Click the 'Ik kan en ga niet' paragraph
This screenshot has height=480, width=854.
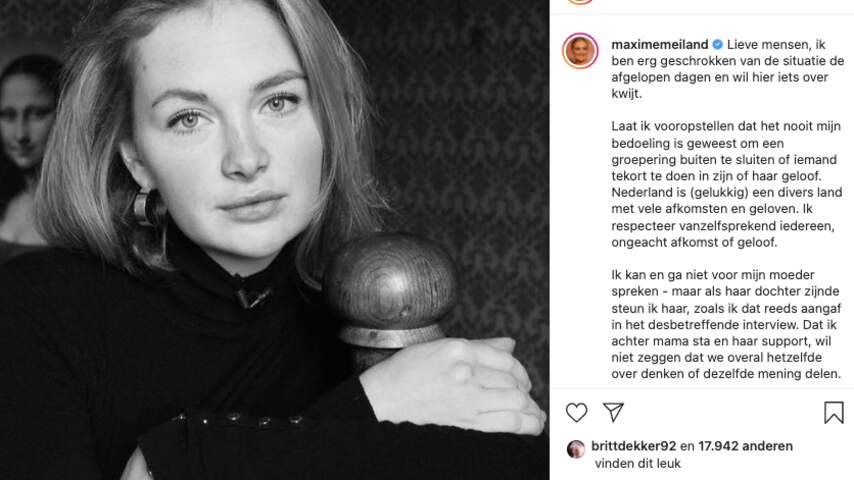click(727, 324)
